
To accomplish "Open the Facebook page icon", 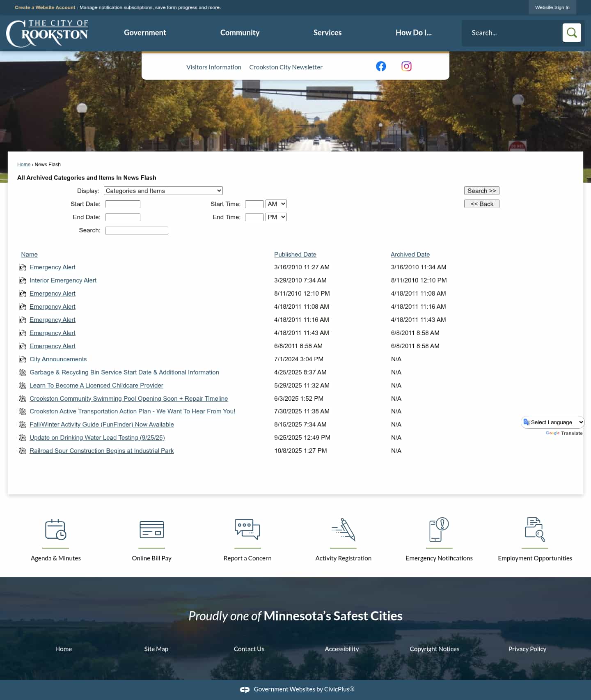I will click(x=381, y=67).
